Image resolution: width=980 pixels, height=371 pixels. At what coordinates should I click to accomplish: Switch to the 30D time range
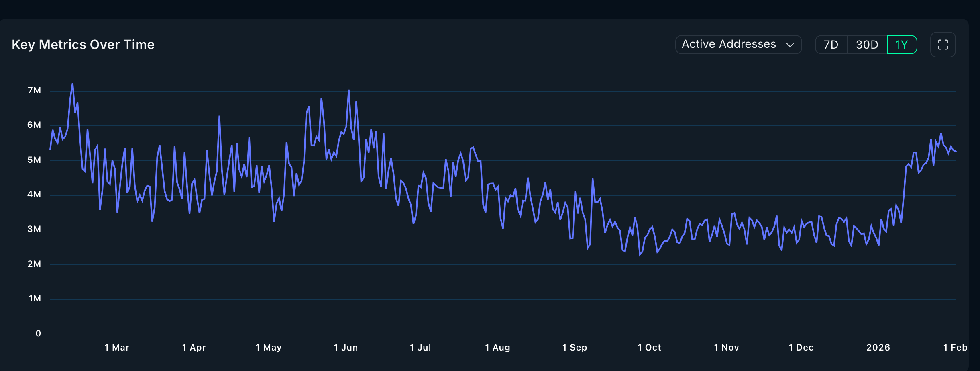click(x=867, y=45)
